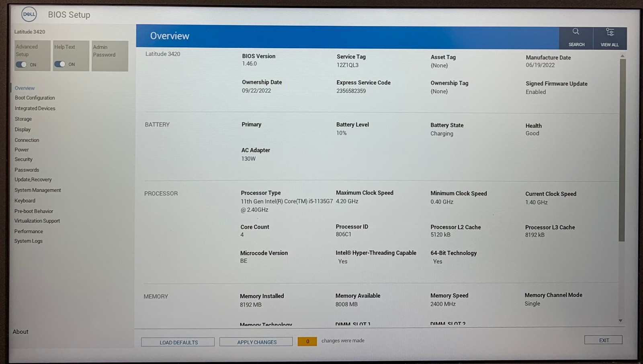Click the Memory Channel Mode Single value
The width and height of the screenshot is (643, 364).
[532, 304]
